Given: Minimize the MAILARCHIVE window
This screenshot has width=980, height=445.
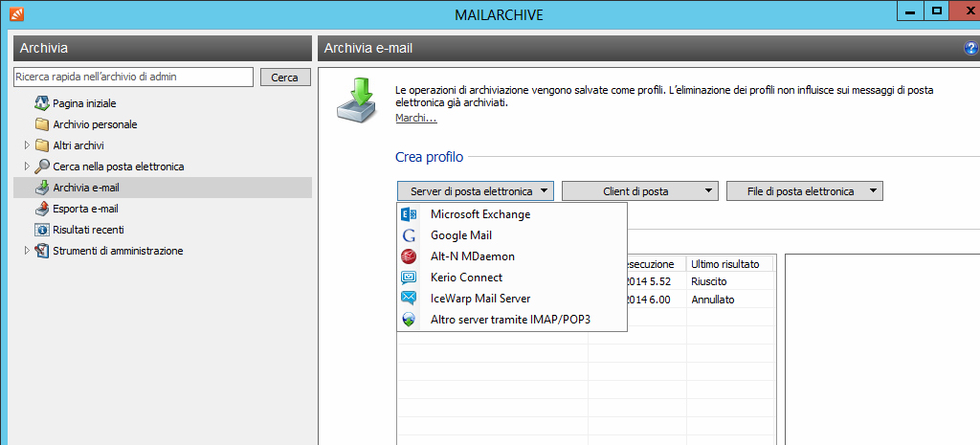Looking at the screenshot, I should 911,11.
